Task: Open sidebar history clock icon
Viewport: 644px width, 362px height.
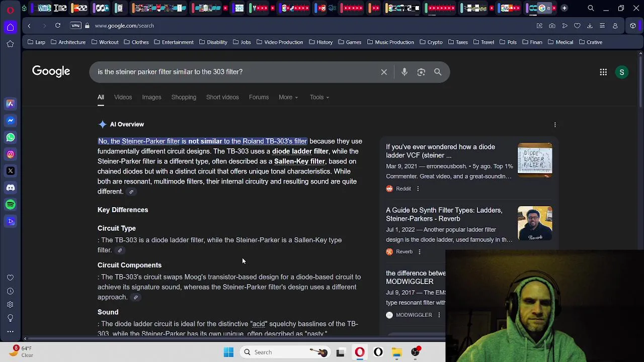Action: [x=10, y=291]
